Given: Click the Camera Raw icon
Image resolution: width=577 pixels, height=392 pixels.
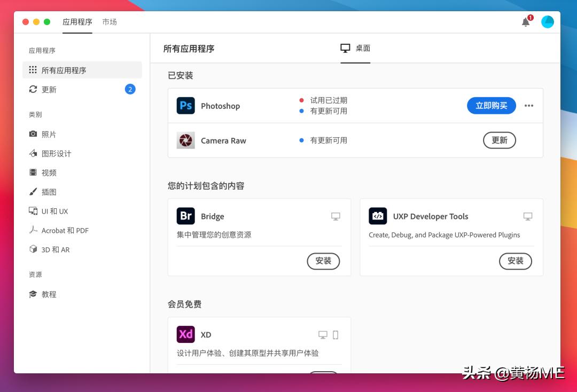Looking at the screenshot, I should (x=185, y=140).
